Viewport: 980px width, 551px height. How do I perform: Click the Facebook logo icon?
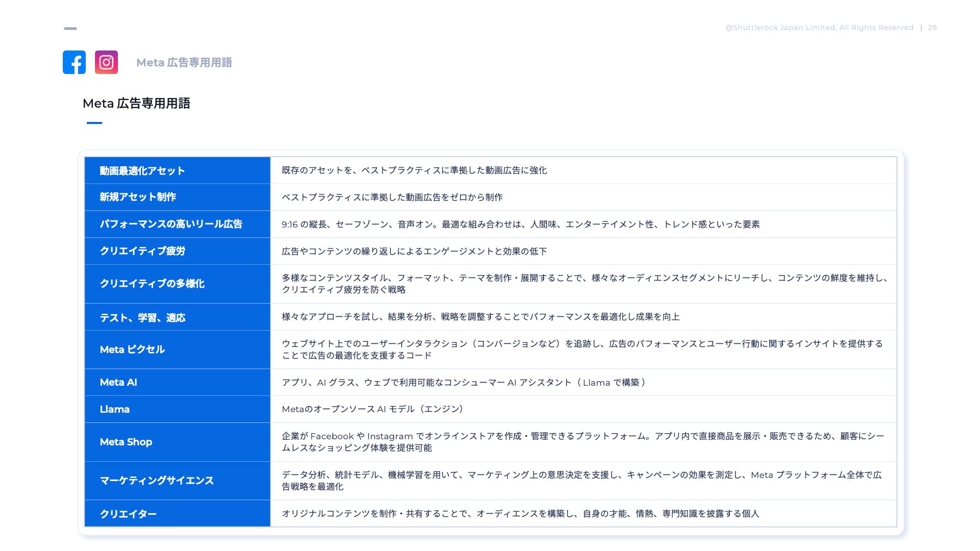[x=74, y=62]
